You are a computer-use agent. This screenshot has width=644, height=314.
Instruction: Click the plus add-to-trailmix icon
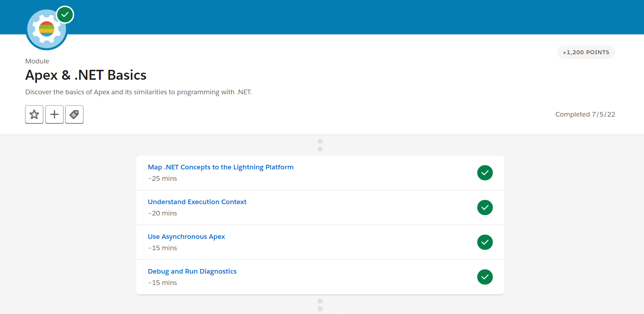54,114
